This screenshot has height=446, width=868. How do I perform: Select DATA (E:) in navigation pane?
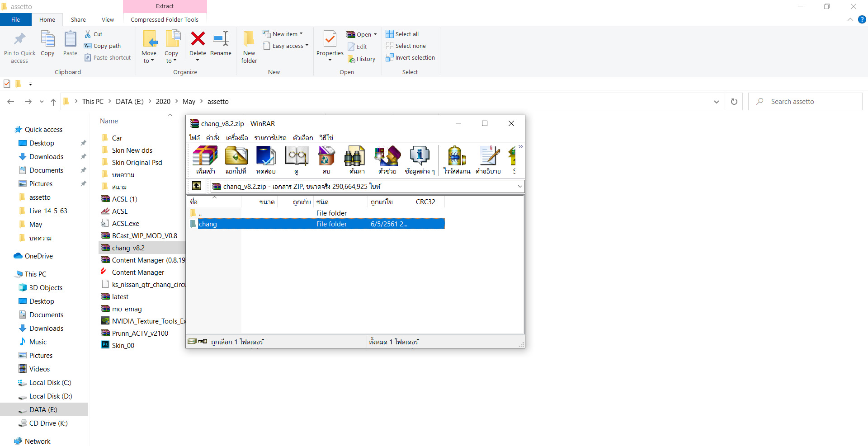[44, 409]
